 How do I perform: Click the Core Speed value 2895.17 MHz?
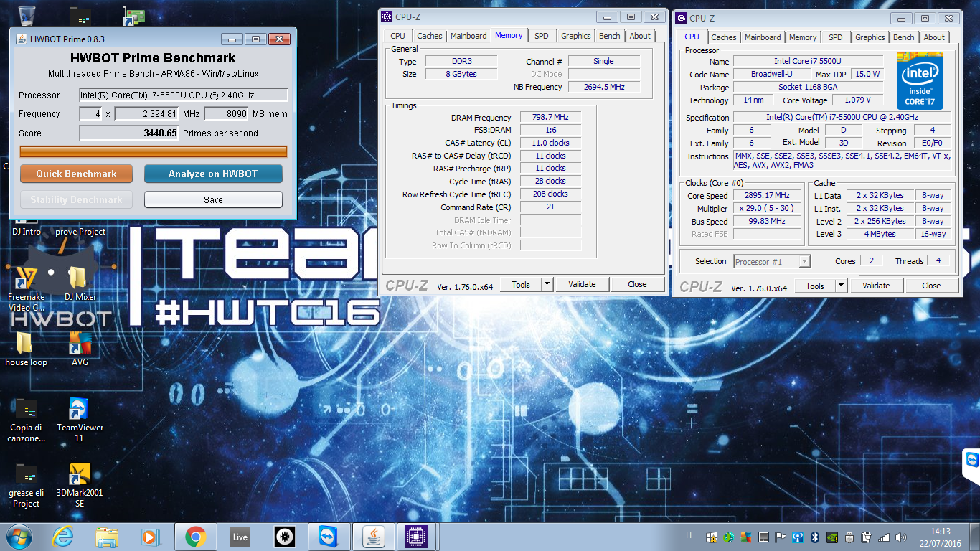(x=767, y=195)
